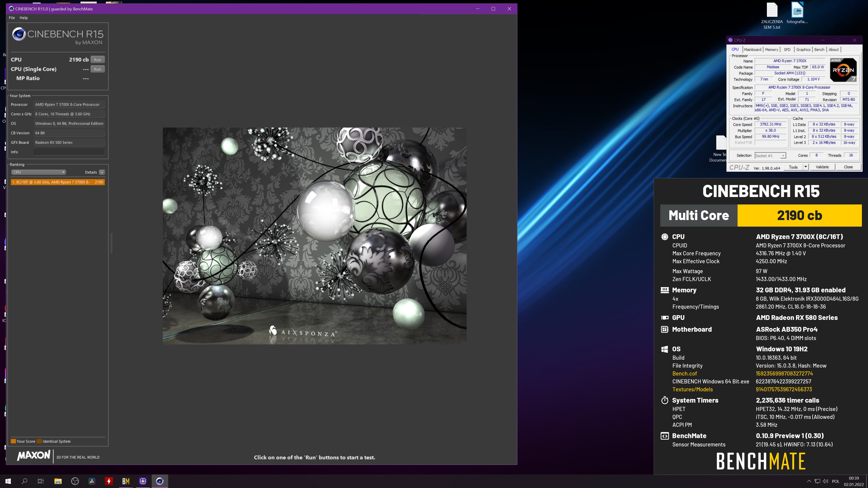Switch to the About tab in CPU-Z
Screen dimensions: 868x488
834,49
